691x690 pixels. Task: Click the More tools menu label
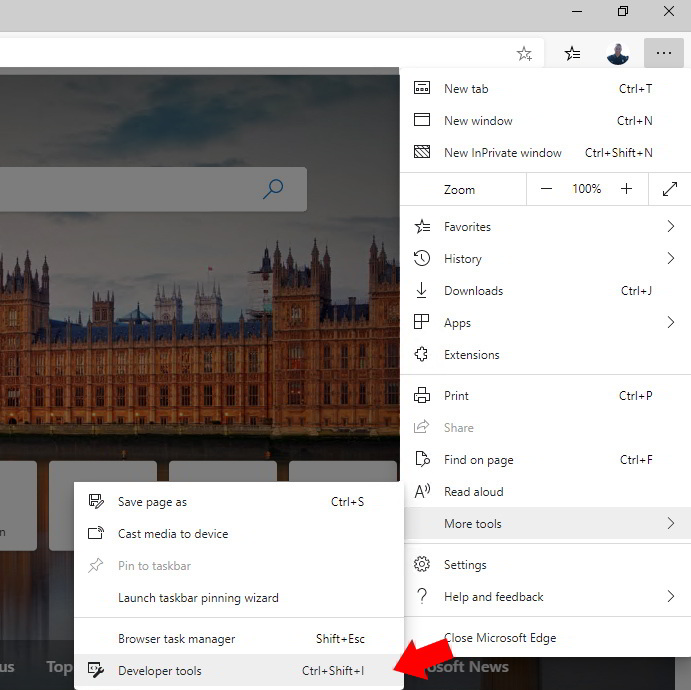[472, 523]
